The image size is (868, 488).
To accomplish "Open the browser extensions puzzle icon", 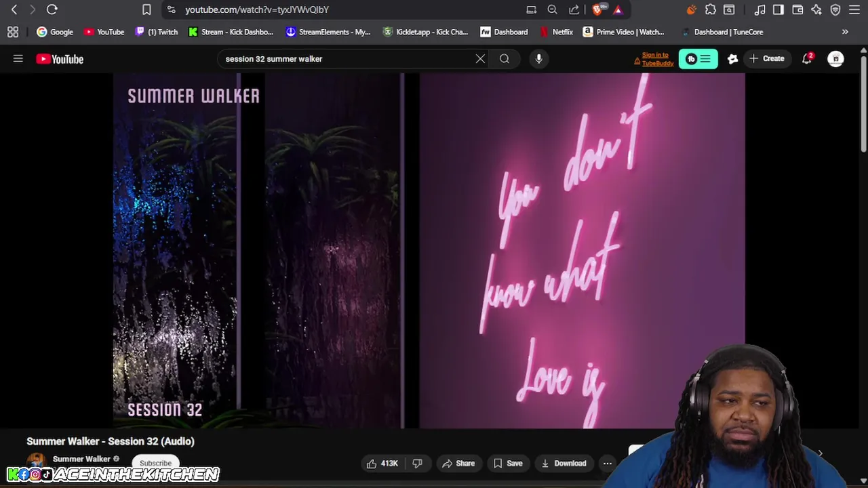I will click(711, 9).
